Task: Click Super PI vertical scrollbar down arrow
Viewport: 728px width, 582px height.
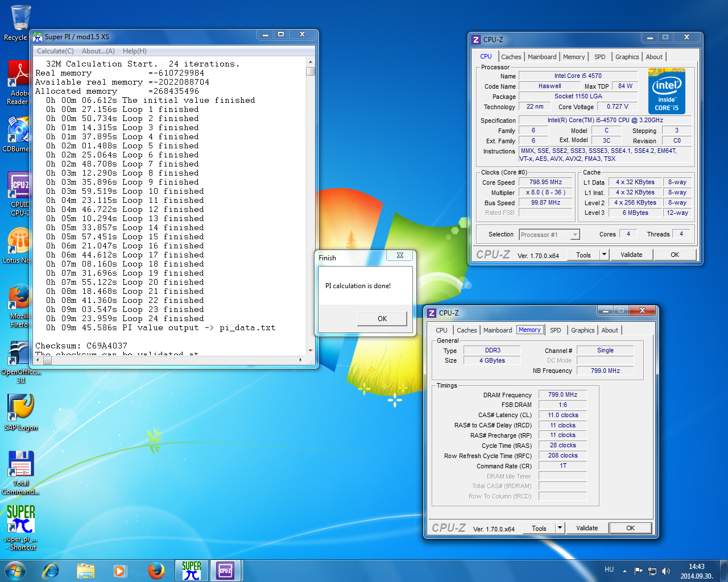Action: click(x=311, y=351)
